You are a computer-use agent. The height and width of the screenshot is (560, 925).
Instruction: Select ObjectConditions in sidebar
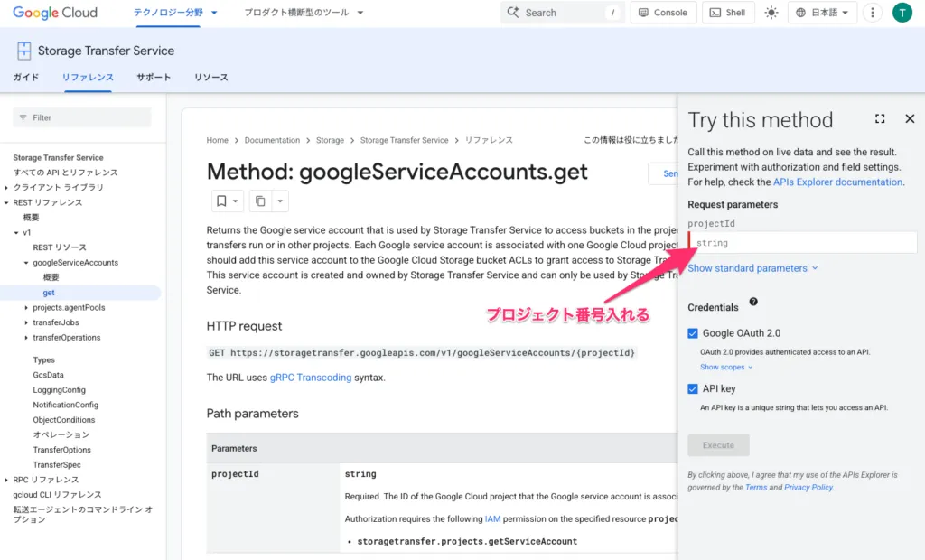64,420
